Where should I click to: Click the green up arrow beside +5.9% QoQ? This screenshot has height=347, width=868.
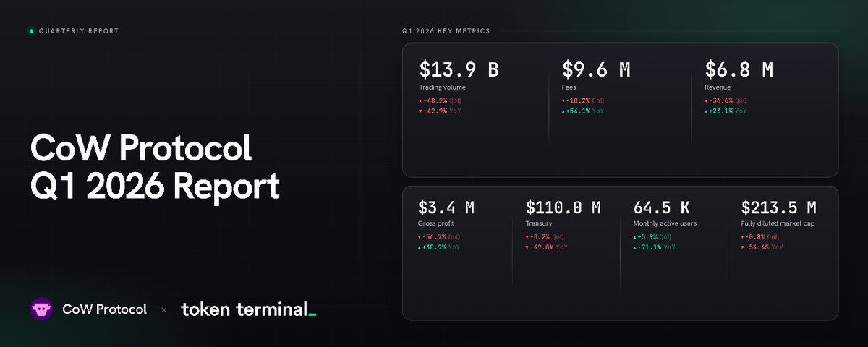[x=635, y=237]
